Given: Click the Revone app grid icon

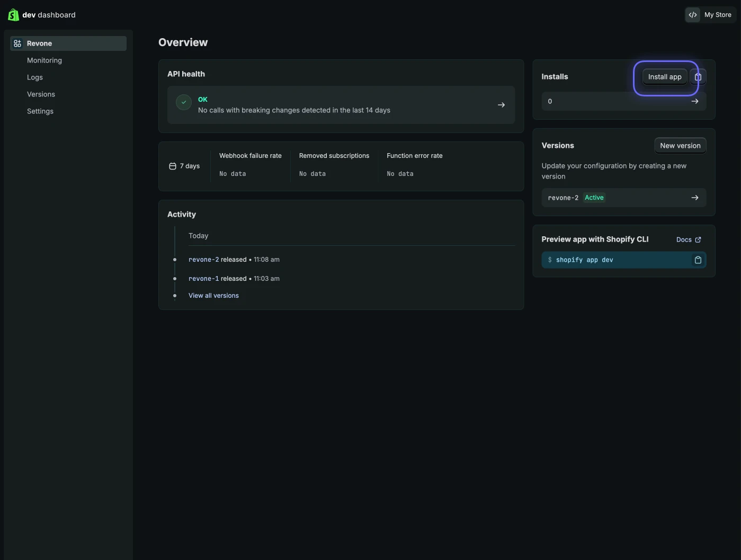Looking at the screenshot, I should pos(17,43).
